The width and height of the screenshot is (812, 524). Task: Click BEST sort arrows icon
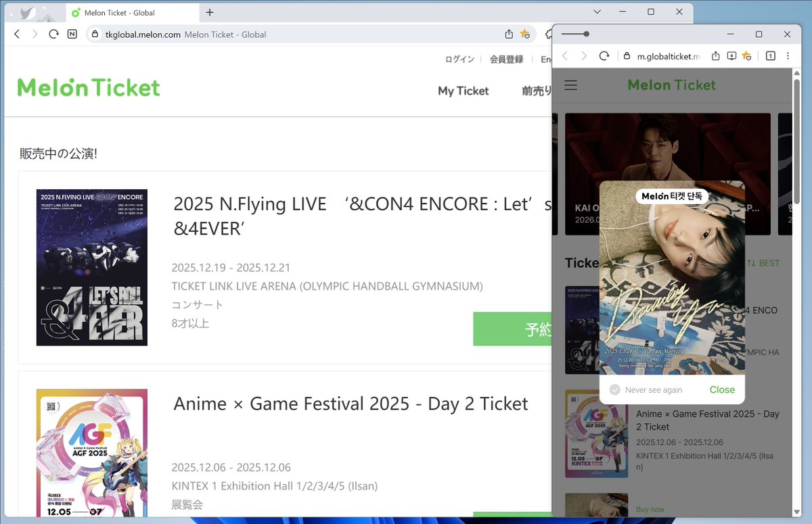coord(751,262)
